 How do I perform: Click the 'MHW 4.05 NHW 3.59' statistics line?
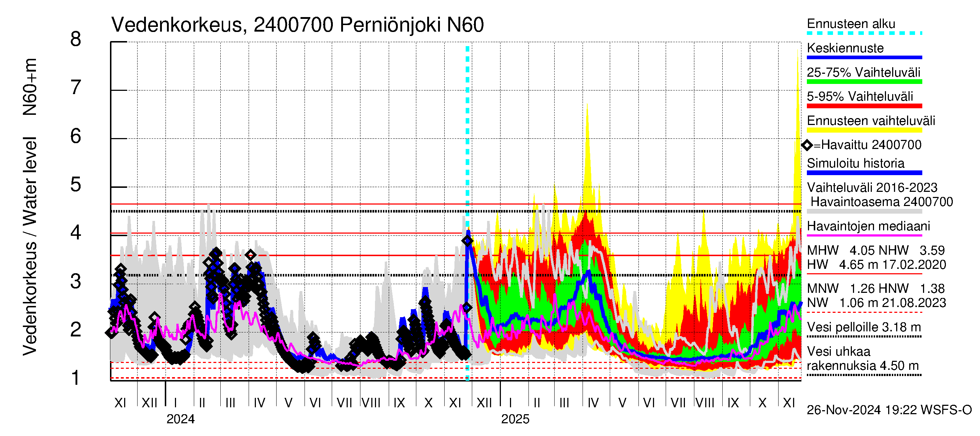click(876, 250)
